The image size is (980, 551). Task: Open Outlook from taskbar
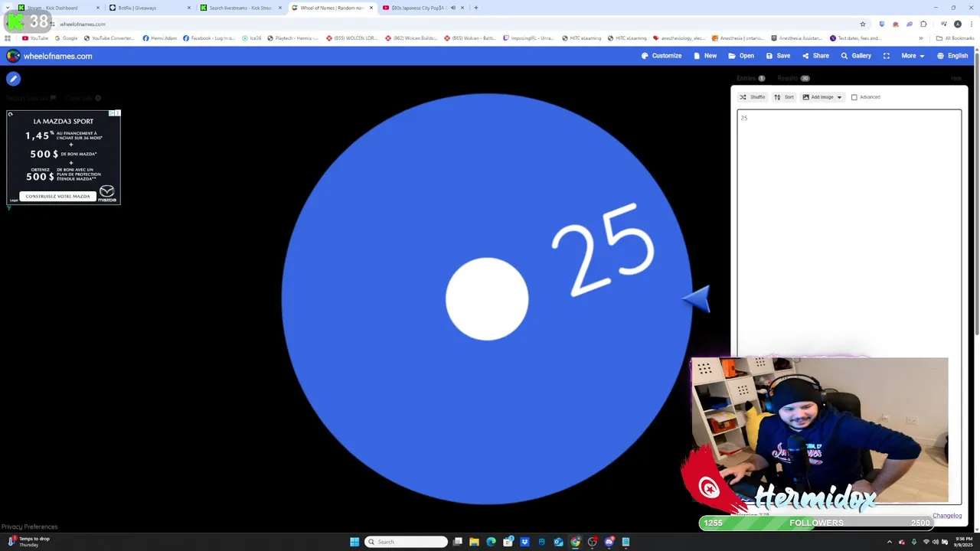[x=558, y=542]
